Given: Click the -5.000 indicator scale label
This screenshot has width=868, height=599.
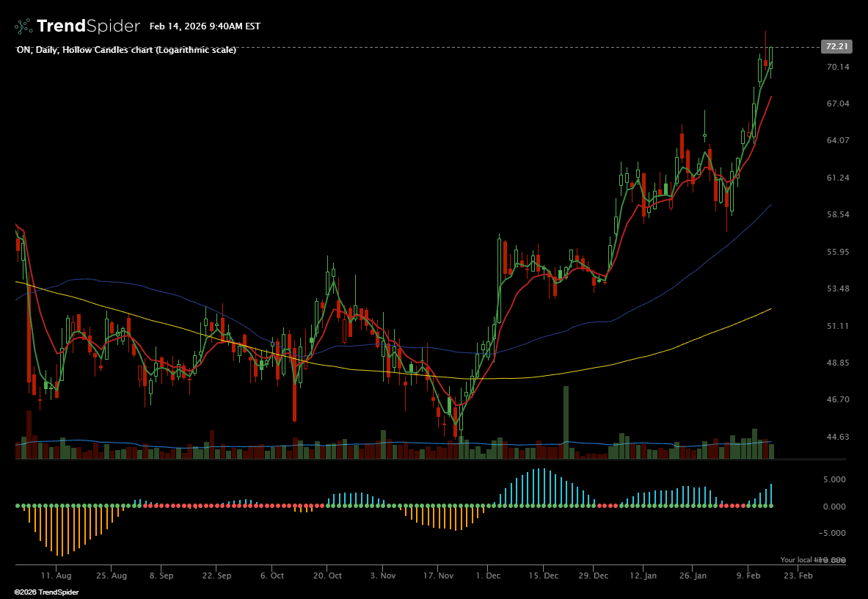Looking at the screenshot, I should [x=831, y=533].
